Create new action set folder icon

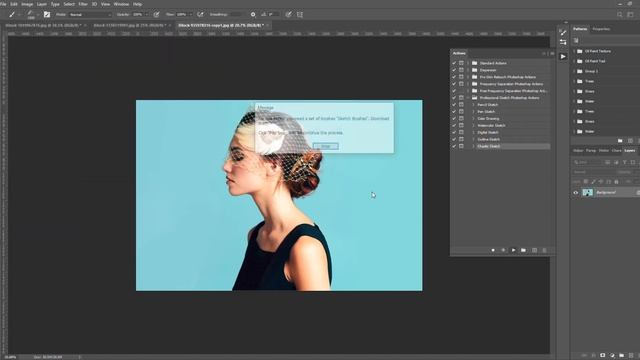(524, 250)
